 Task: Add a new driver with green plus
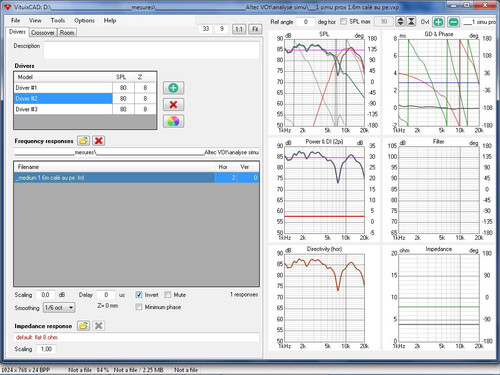173,88
